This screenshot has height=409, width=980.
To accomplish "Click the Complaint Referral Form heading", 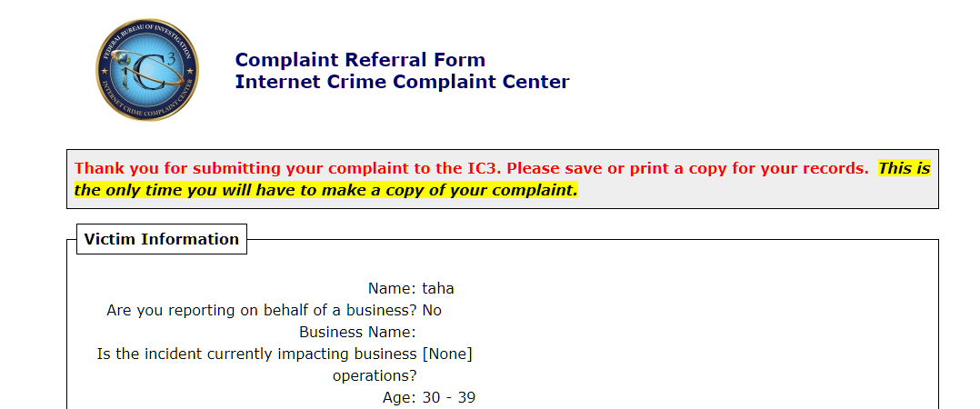I will (360, 60).
